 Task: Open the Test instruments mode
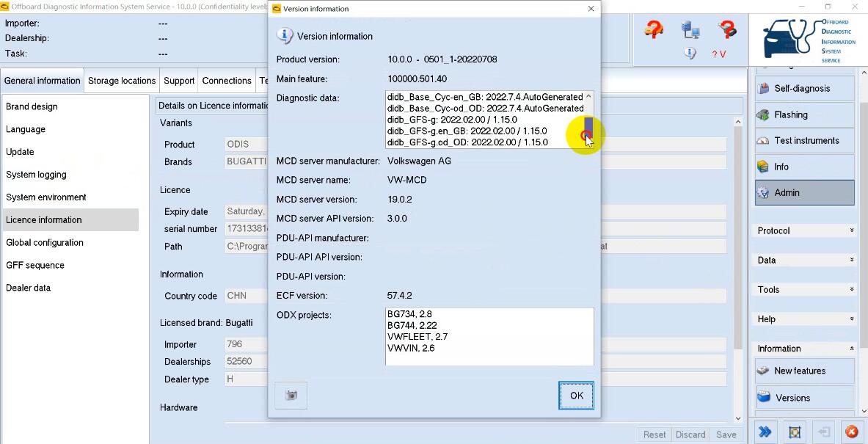(x=805, y=141)
